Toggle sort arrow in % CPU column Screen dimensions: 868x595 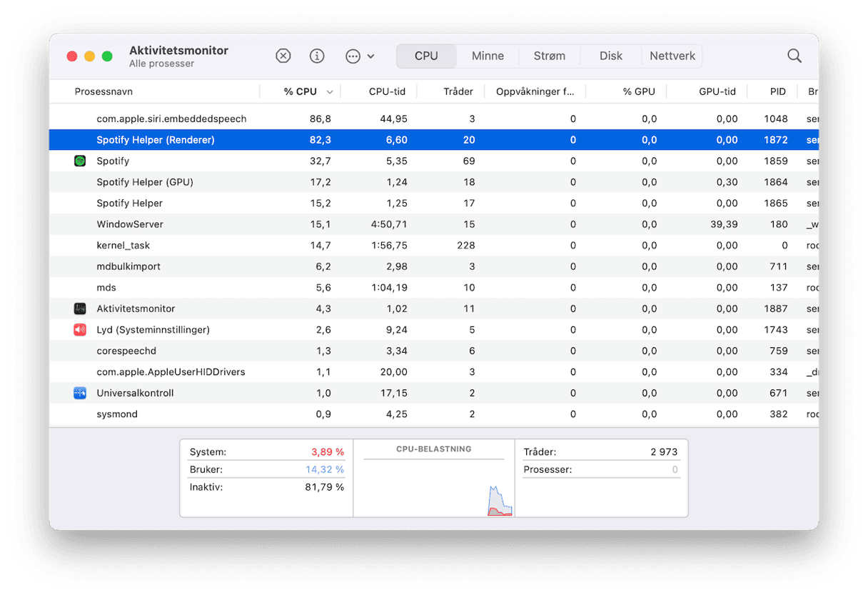pyautogui.click(x=330, y=92)
